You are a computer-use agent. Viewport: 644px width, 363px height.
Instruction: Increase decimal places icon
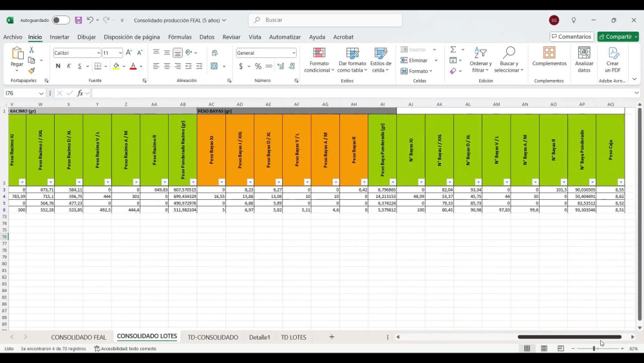[281, 66]
